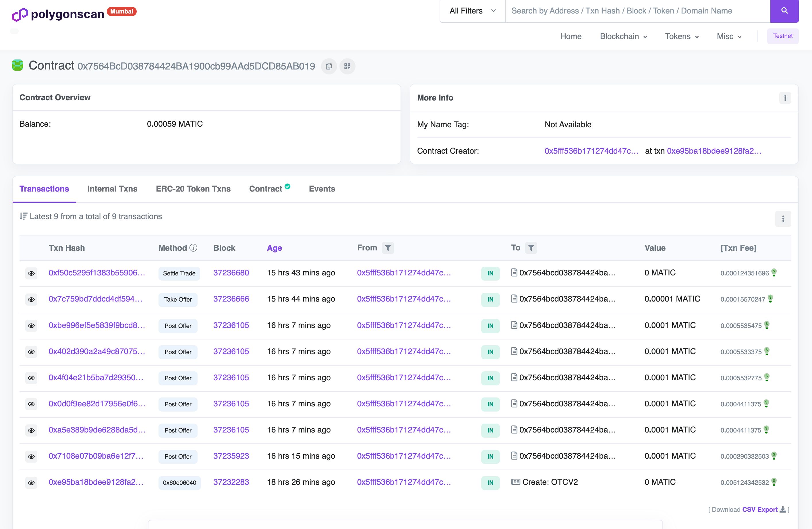Click the purple search magnifier button
This screenshot has height=529, width=812.
click(784, 11)
